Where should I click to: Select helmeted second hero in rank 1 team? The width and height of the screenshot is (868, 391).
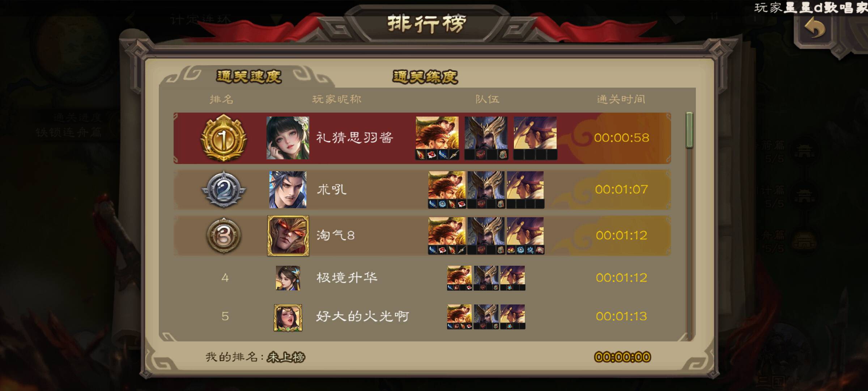(x=486, y=133)
